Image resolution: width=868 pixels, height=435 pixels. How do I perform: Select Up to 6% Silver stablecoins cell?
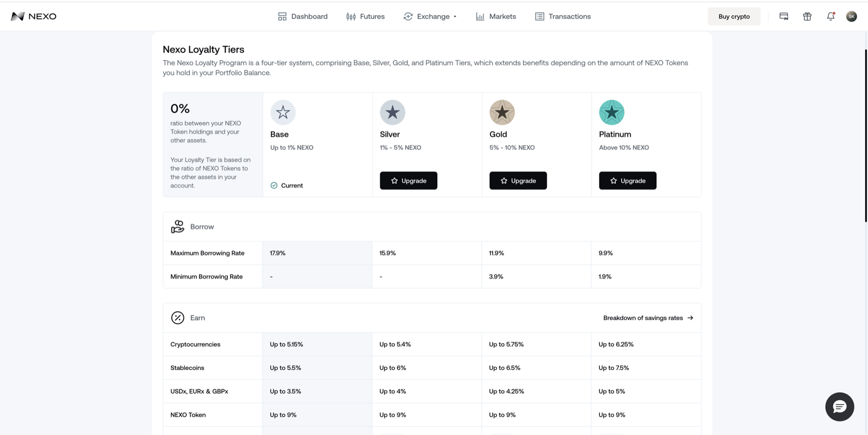pos(393,368)
